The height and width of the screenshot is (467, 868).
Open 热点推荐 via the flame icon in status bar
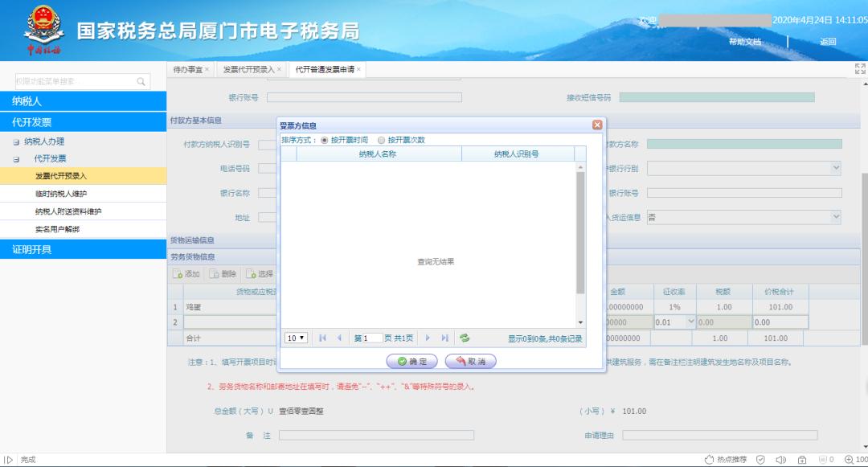[710, 458]
